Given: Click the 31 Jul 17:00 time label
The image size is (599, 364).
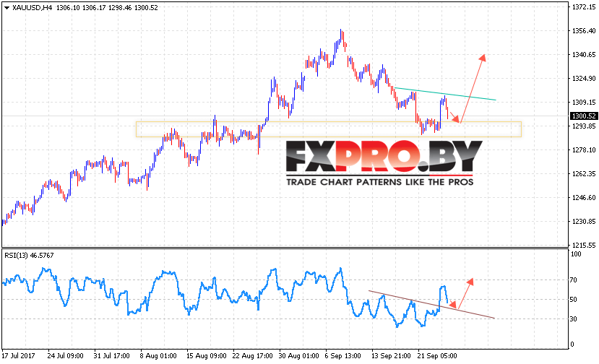Looking at the screenshot, I should coord(111,355).
